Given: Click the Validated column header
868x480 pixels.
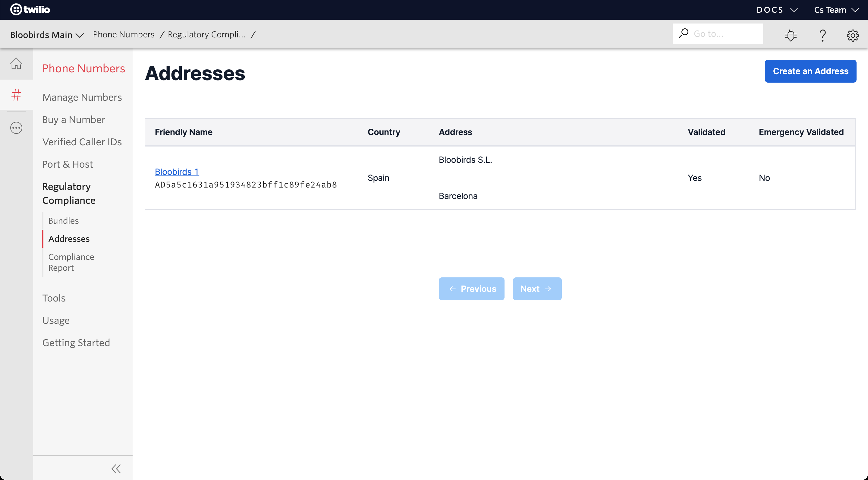Looking at the screenshot, I should point(706,132).
